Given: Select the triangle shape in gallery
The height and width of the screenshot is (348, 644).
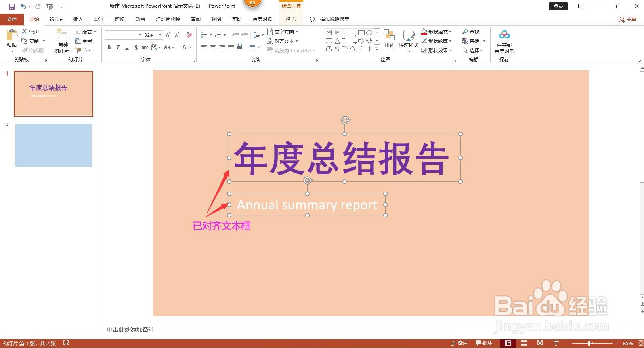Looking at the screenshot, I should 337,41.
